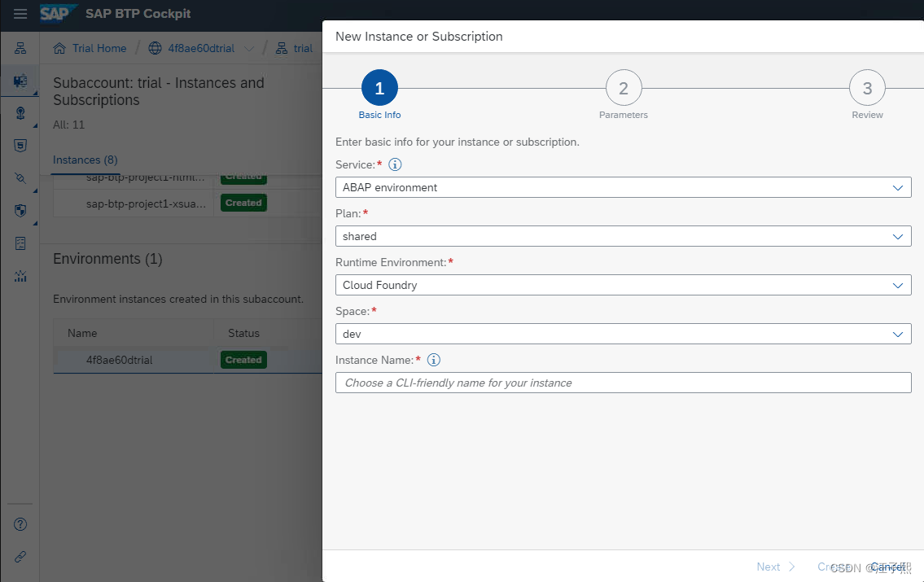Click the SAP logo
Viewport: 924px width, 582px height.
[58, 13]
